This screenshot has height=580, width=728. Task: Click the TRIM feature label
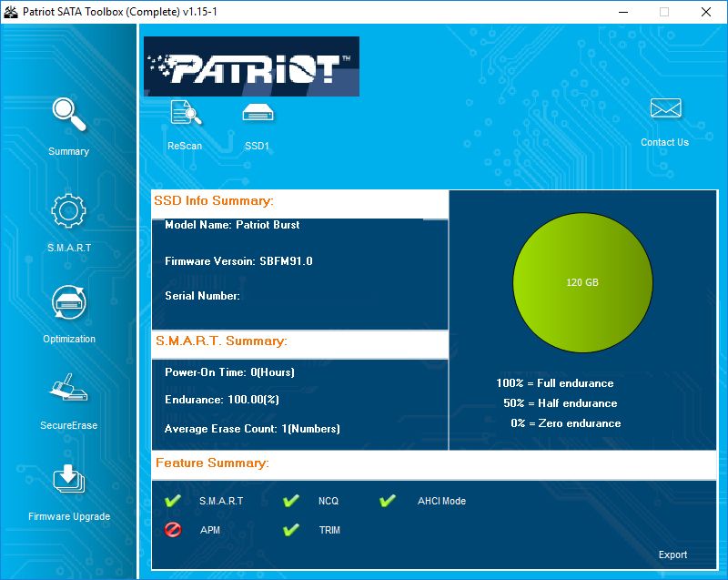pos(329,530)
